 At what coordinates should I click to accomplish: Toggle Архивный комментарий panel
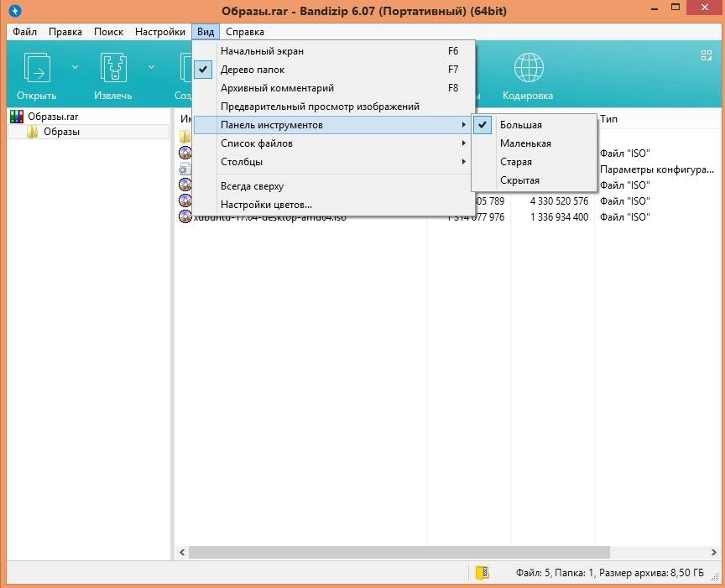(x=334, y=88)
